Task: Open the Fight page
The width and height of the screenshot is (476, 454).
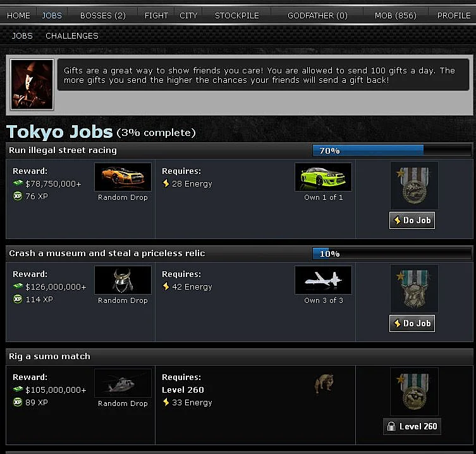Action: click(156, 15)
